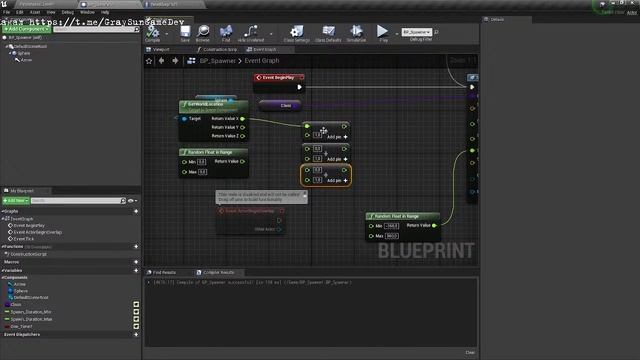Click the magnifier icon beside Debug Filter
Screen dimensions: 640x360
click(436, 32)
